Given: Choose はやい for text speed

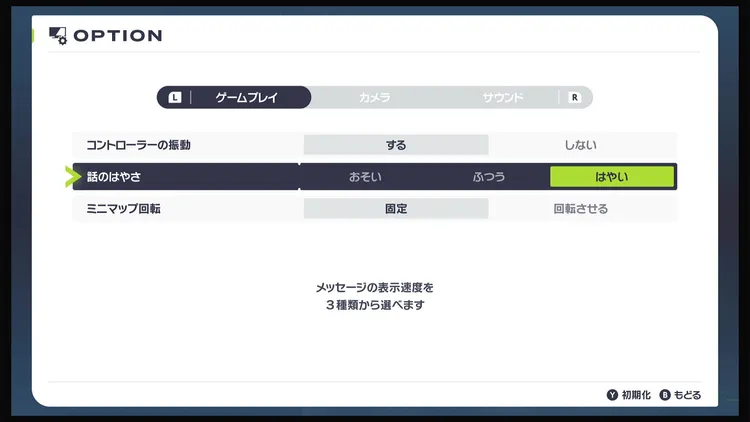Looking at the screenshot, I should pos(612,177).
